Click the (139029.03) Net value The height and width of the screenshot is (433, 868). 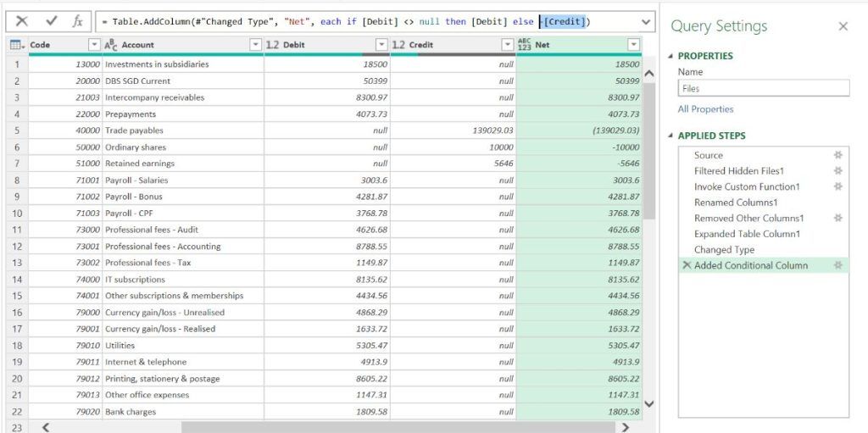click(579, 130)
